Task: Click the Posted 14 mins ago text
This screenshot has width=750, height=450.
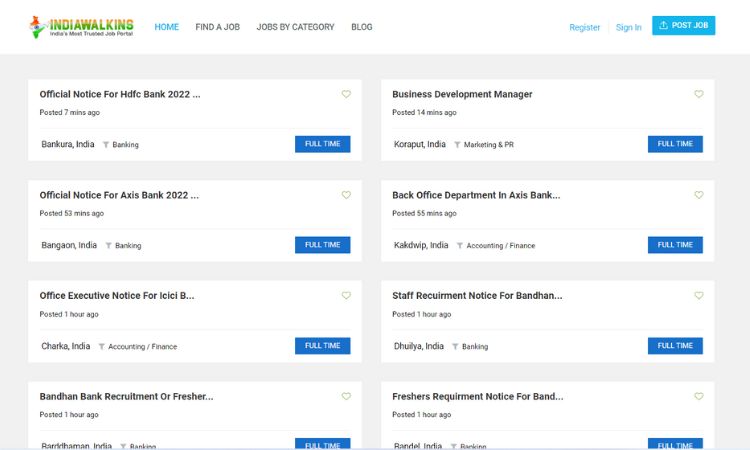Action: 424,112
